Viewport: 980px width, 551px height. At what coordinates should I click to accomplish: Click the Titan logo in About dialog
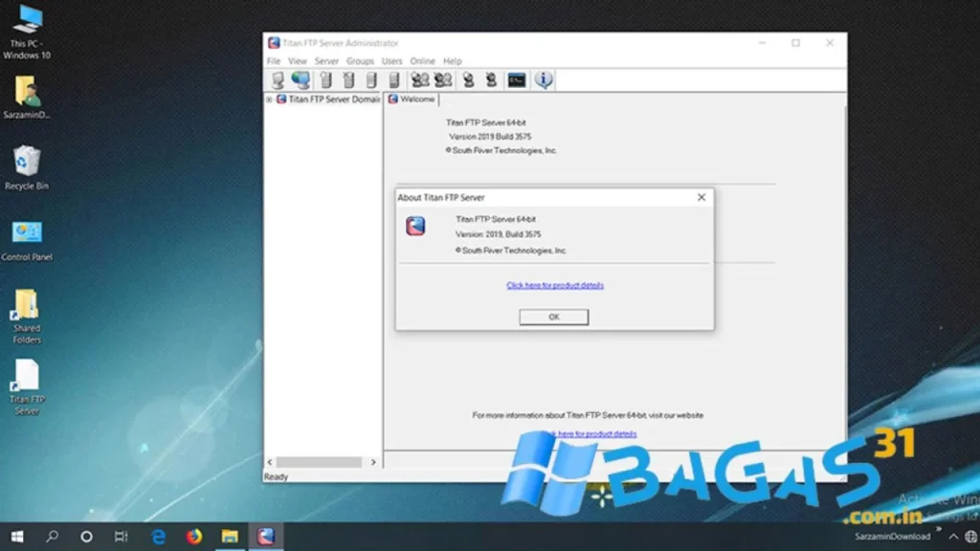[x=415, y=226]
